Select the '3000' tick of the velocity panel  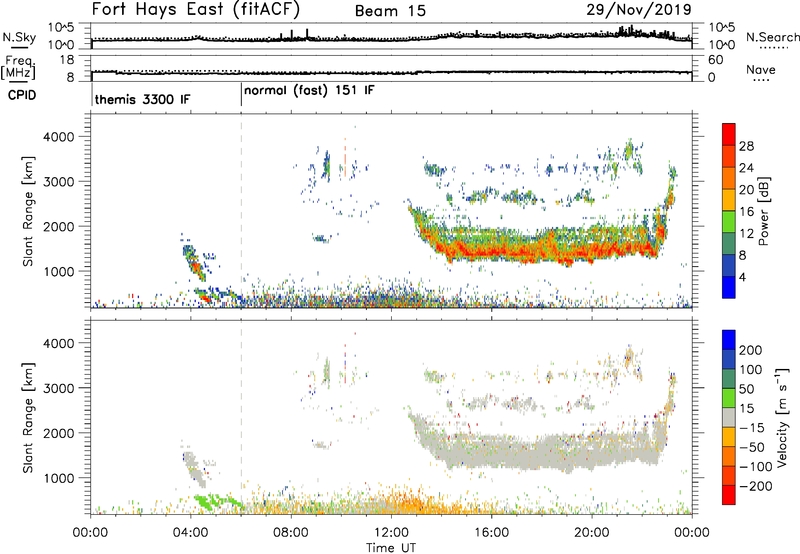(59, 388)
